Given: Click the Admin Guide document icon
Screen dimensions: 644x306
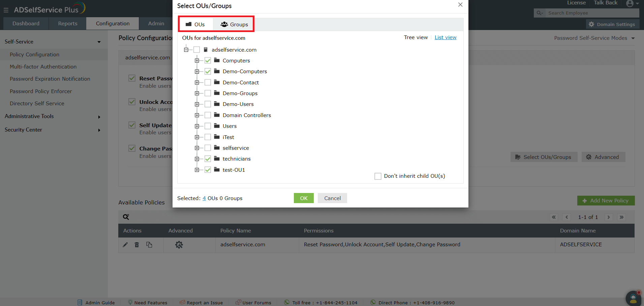Looking at the screenshot, I should tap(80, 302).
